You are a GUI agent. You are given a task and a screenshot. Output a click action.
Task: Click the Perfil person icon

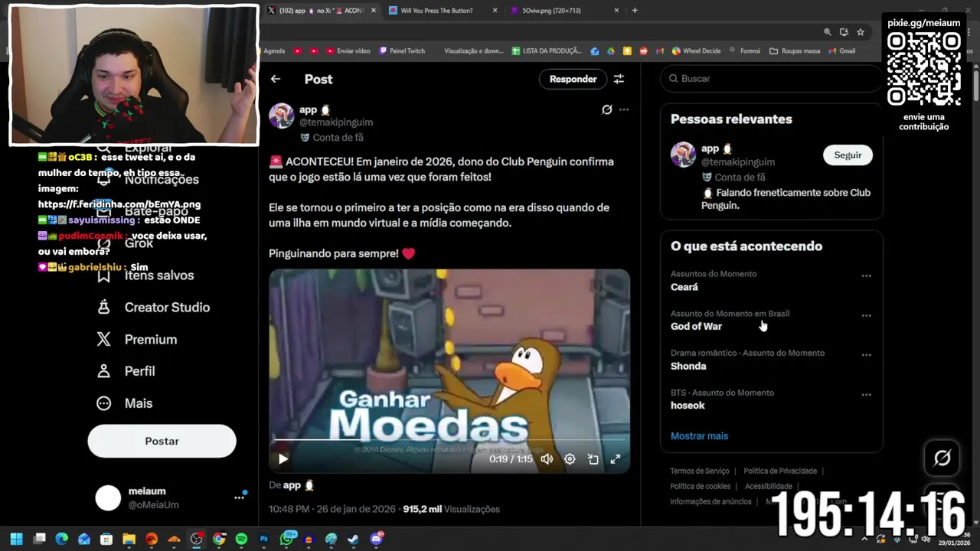(x=104, y=370)
